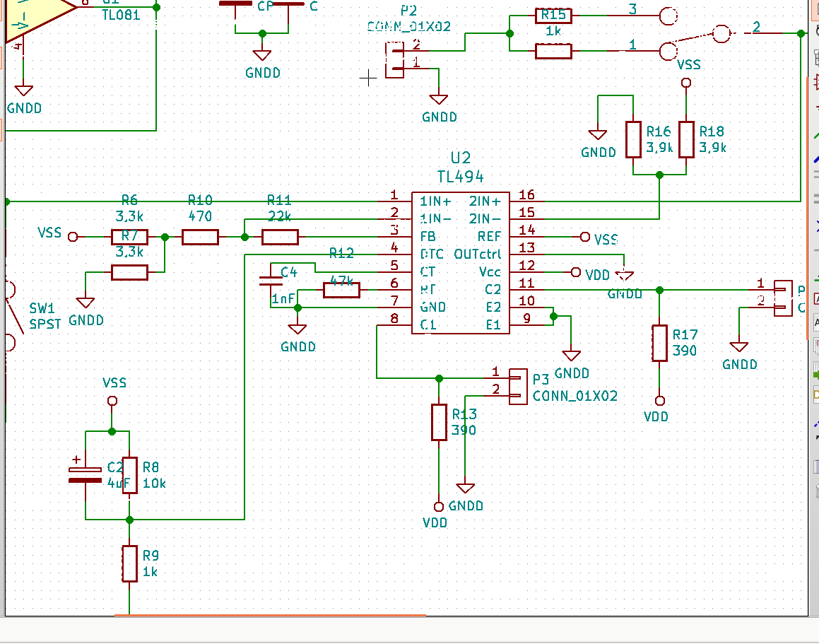The image size is (819, 644).
Task: Click the TL494 value label
Action: coord(460,177)
